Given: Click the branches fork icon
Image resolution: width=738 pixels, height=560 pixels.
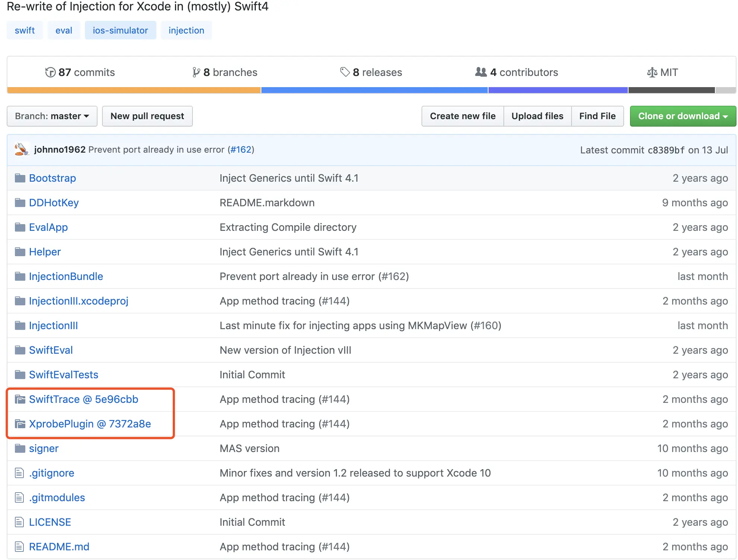Looking at the screenshot, I should (x=196, y=72).
